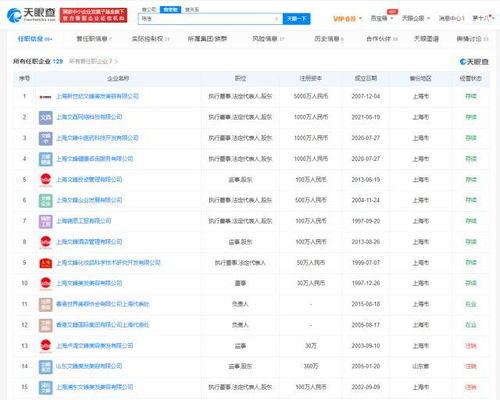Open the 所属集团/族群 tab
Image resolution: width=500 pixels, height=400 pixels.
[x=207, y=39]
